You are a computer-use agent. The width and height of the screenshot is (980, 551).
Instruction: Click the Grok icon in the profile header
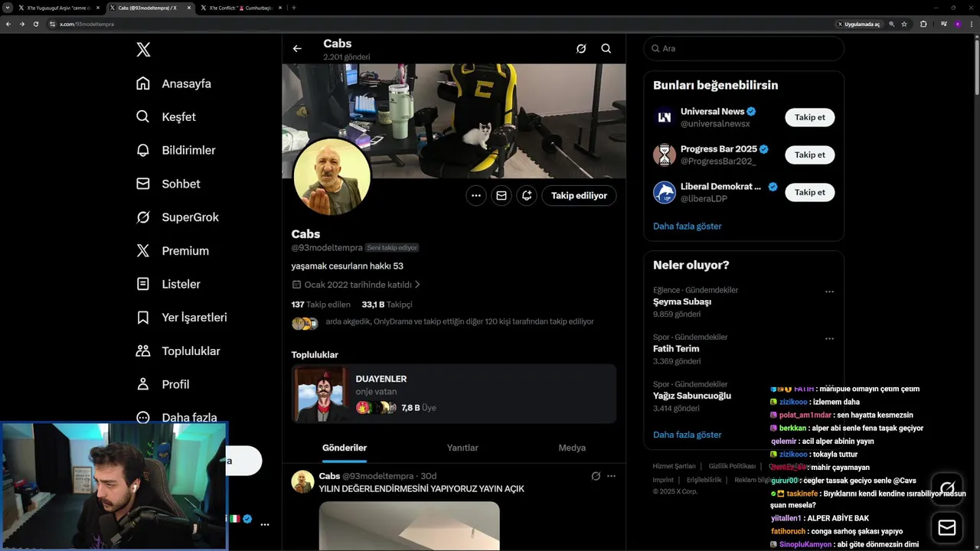(x=581, y=48)
